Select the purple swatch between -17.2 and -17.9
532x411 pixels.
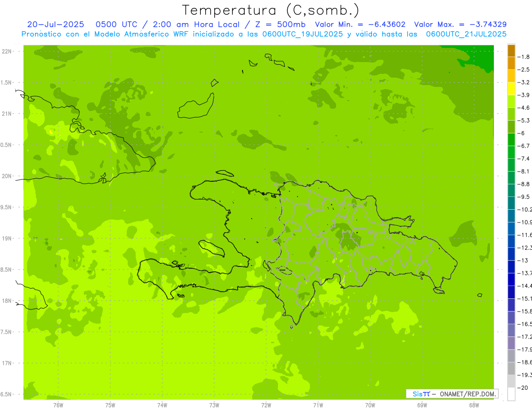[x=512, y=343]
